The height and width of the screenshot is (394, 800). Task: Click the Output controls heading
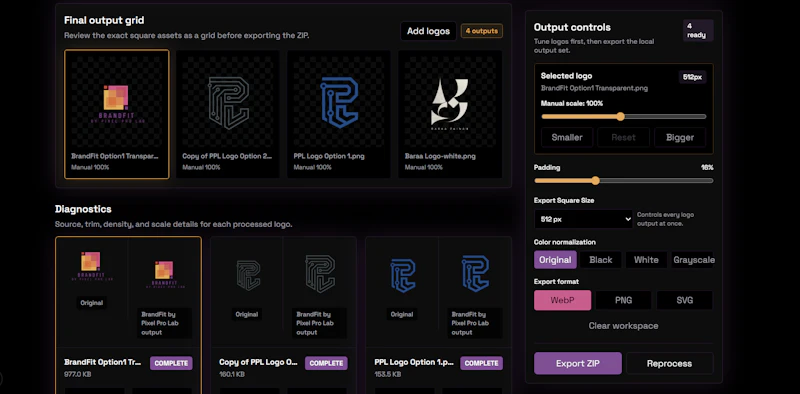pyautogui.click(x=572, y=28)
